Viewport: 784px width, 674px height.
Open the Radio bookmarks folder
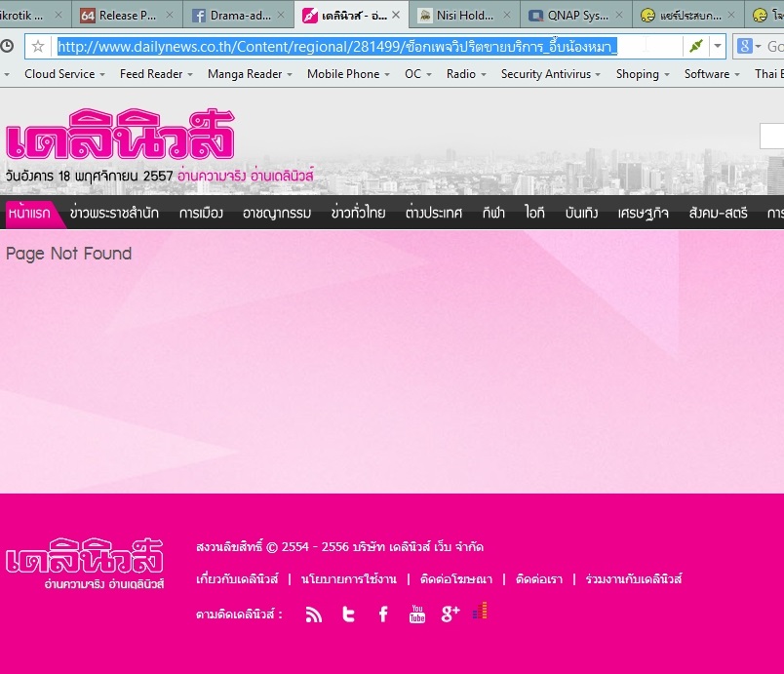tap(466, 74)
